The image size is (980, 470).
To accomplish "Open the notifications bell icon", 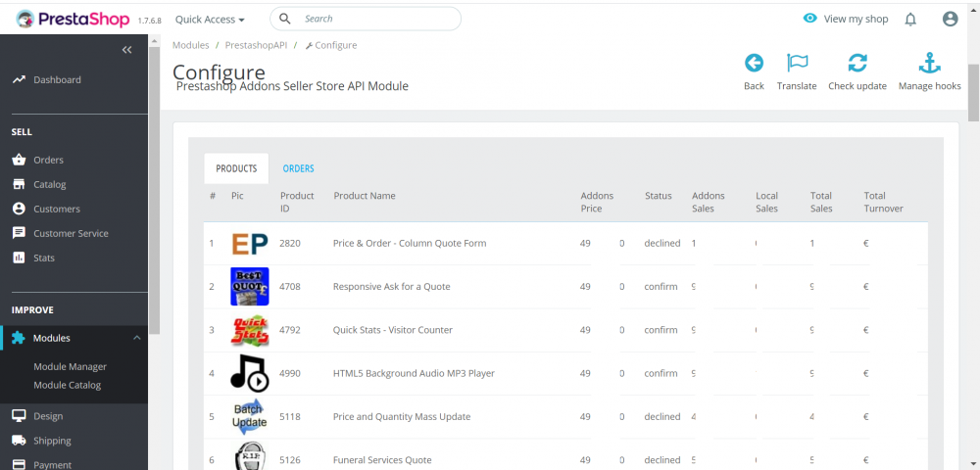I will pyautogui.click(x=910, y=19).
